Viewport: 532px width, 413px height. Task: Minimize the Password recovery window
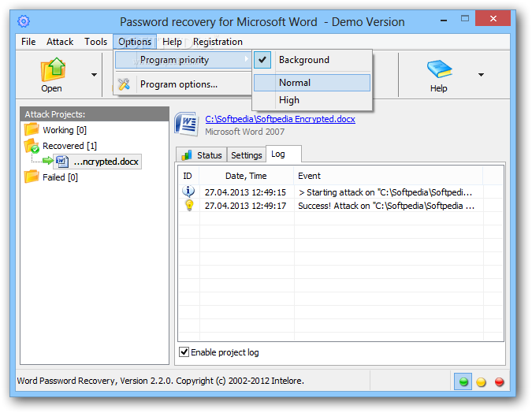(443, 20)
